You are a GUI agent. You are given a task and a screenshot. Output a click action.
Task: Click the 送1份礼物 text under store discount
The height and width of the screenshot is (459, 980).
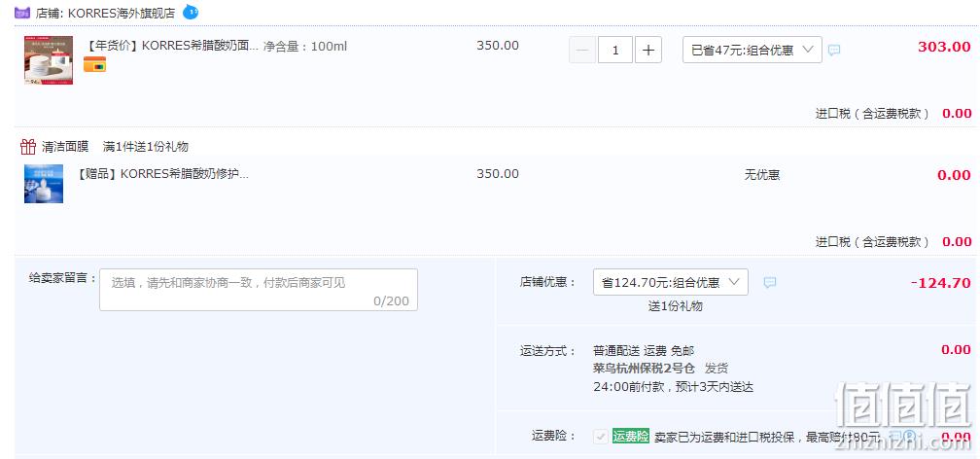pos(675,305)
